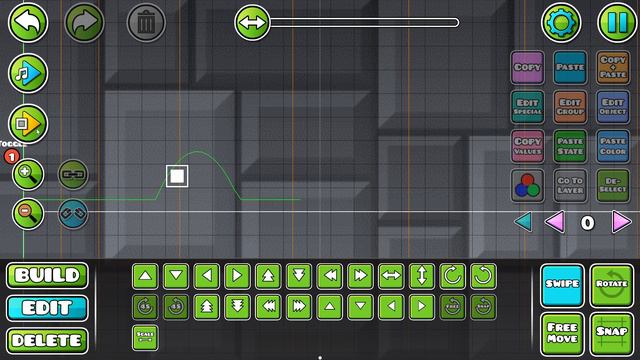Grab the level position slider handle
Image resolution: width=640 pixels, height=360 pixels.
[252, 22]
